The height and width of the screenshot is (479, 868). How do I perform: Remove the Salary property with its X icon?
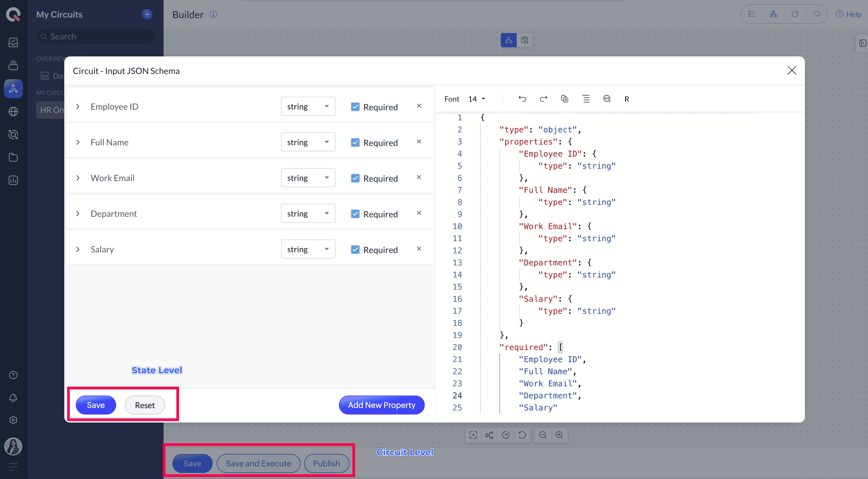coord(419,249)
